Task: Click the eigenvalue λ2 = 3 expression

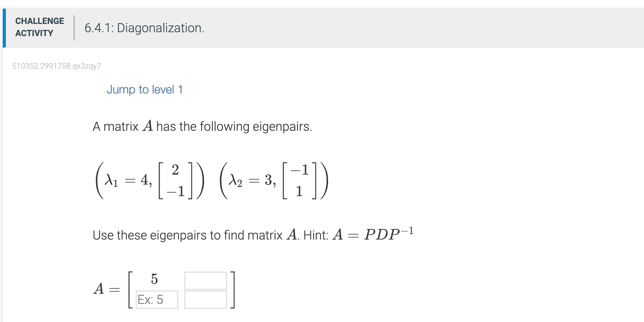Action: pos(251,181)
